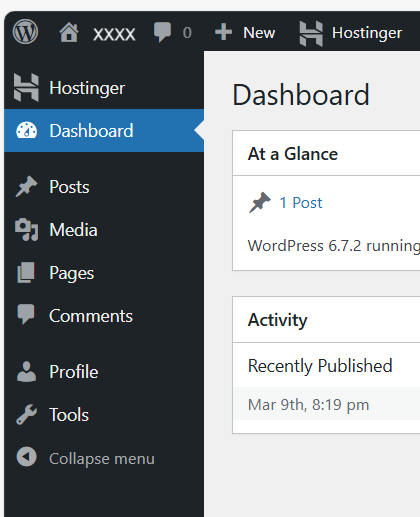Click the comments bubble icon in admin bar
Viewport: 420px width, 517px height.
(162, 32)
